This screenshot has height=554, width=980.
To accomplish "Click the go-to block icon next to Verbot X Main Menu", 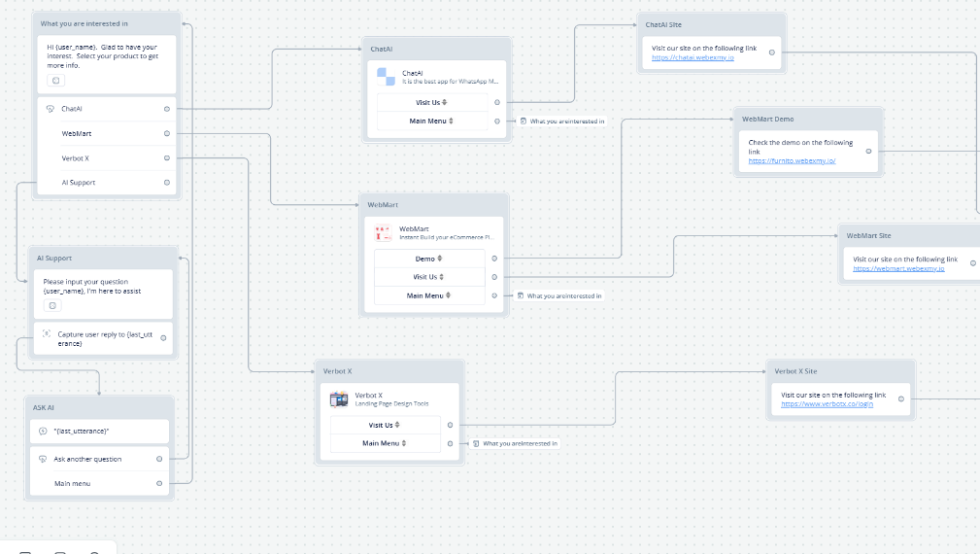I will [x=476, y=443].
